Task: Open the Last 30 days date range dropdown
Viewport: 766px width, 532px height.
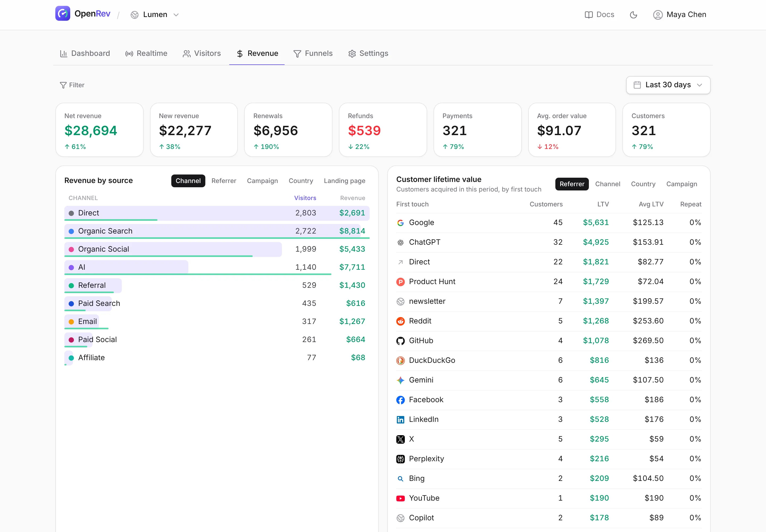Action: [668, 85]
